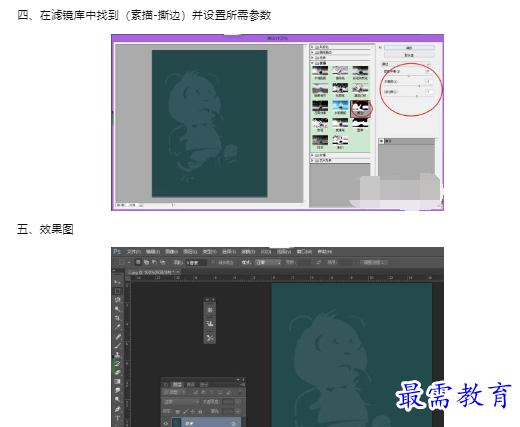Open the selection Style dropdown in the options bar
This screenshot has height=427, width=520.
(x=268, y=263)
